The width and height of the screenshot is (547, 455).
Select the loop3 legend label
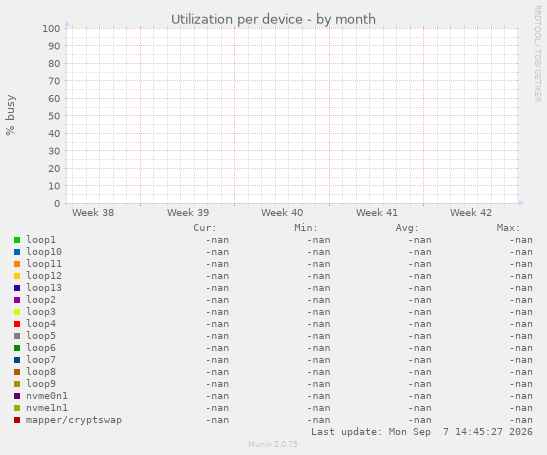pyautogui.click(x=41, y=312)
